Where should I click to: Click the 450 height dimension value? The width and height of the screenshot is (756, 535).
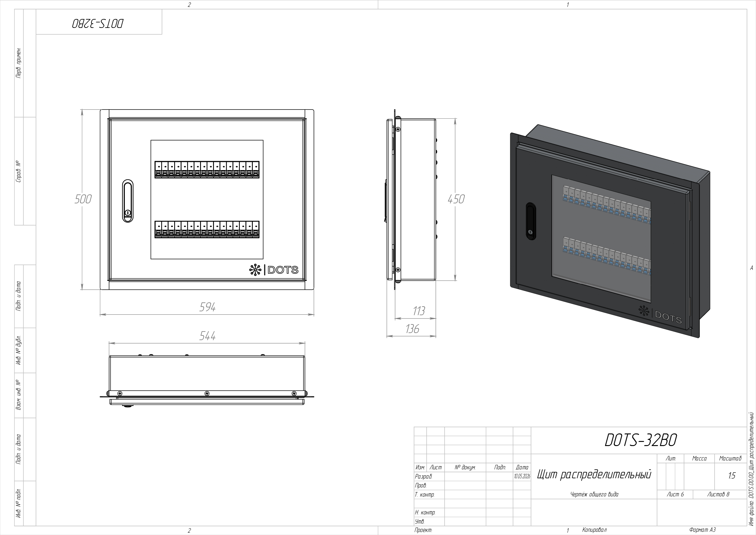pos(456,199)
